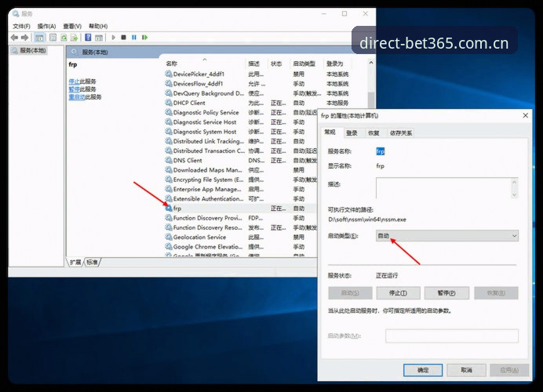Image resolution: width=543 pixels, height=392 pixels.
Task: Select 服务(本地) in the left tree
Action: coord(29,50)
